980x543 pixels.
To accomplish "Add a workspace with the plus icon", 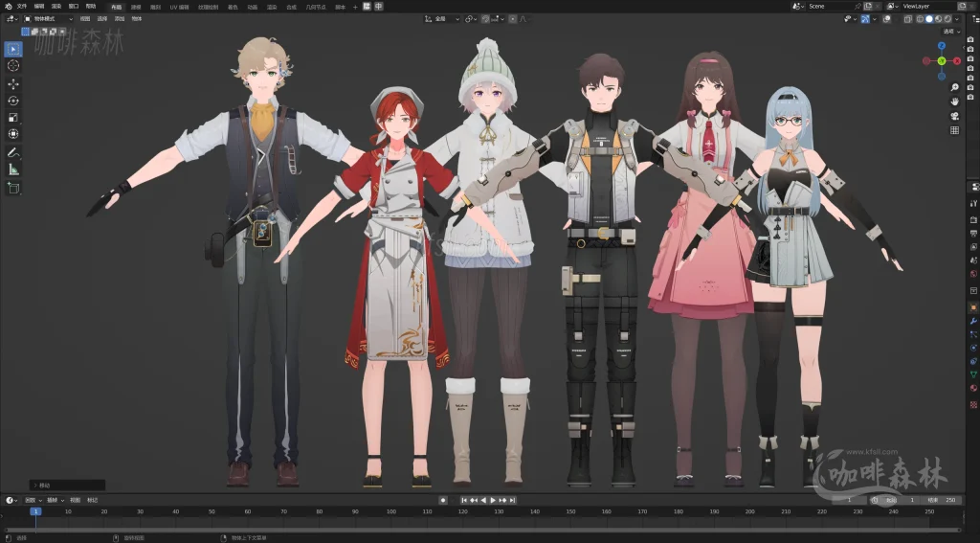I will (355, 7).
